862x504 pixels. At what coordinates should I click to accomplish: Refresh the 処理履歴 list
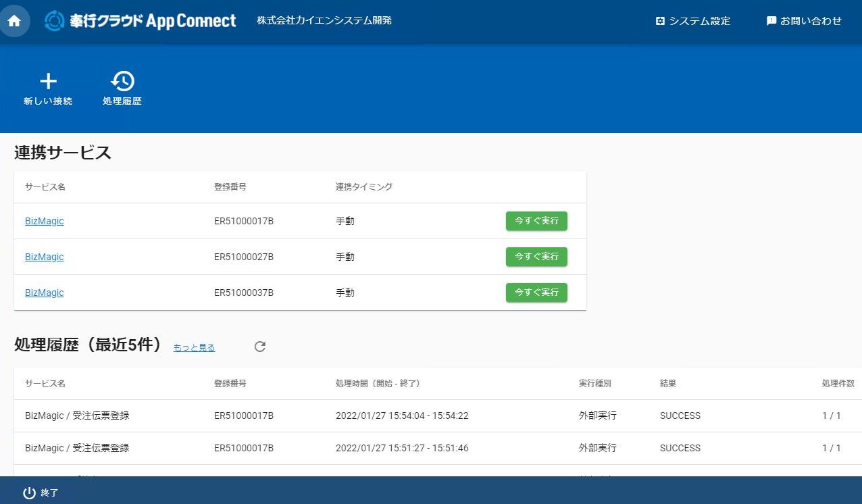[260, 347]
